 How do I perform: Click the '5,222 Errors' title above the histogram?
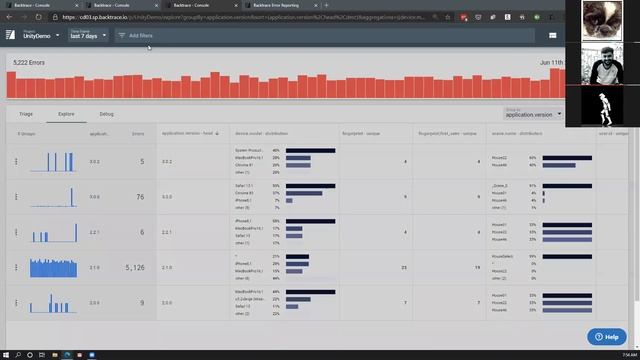click(29, 62)
